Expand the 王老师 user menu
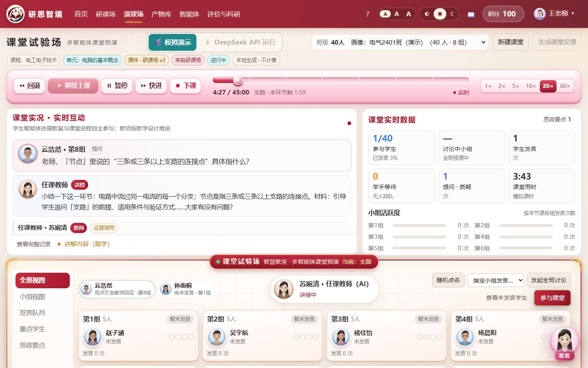The width and height of the screenshot is (588, 368). (554, 14)
